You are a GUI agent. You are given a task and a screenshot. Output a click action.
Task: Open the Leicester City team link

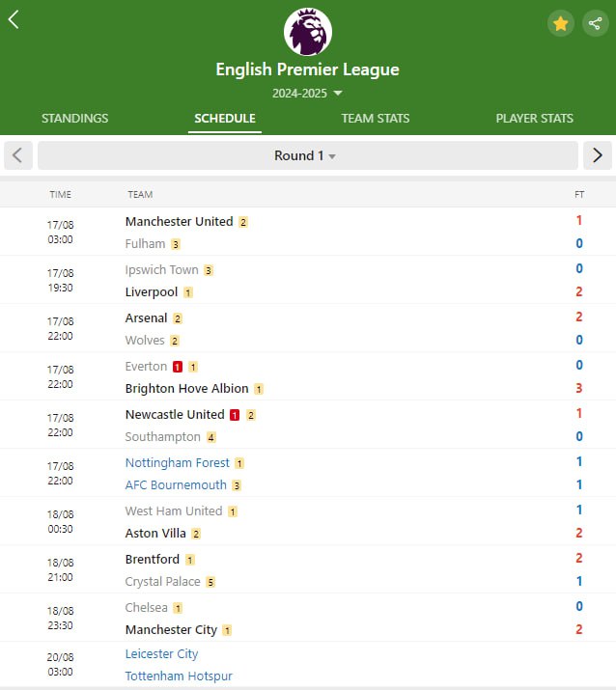pyautogui.click(x=161, y=653)
